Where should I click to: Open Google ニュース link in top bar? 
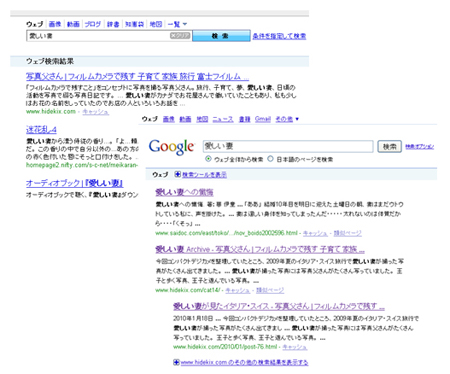223,119
